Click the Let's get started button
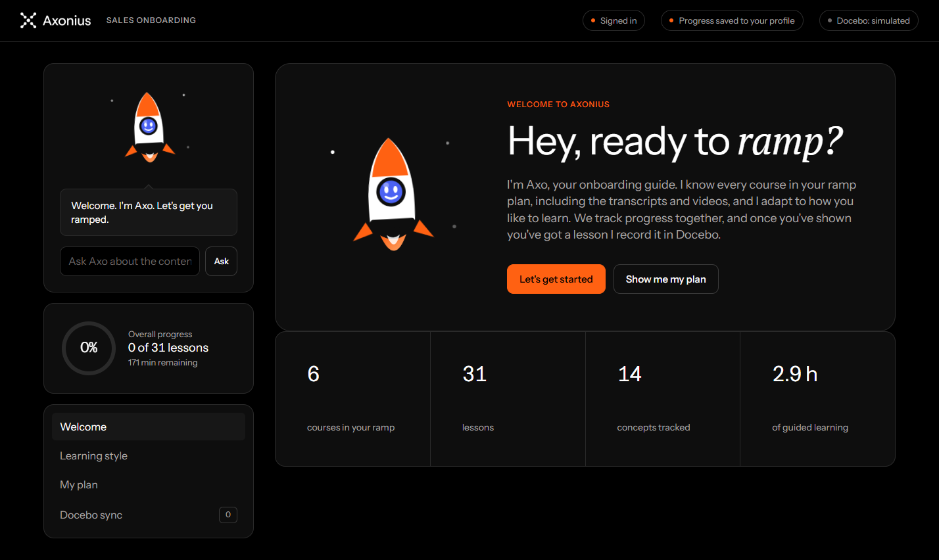 (x=556, y=279)
